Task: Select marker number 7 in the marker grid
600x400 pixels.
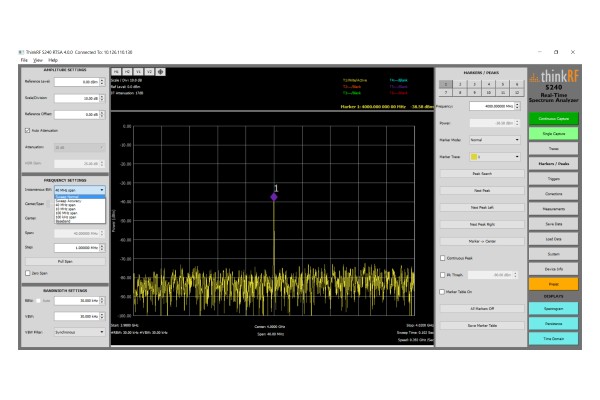Action: pyautogui.click(x=446, y=92)
